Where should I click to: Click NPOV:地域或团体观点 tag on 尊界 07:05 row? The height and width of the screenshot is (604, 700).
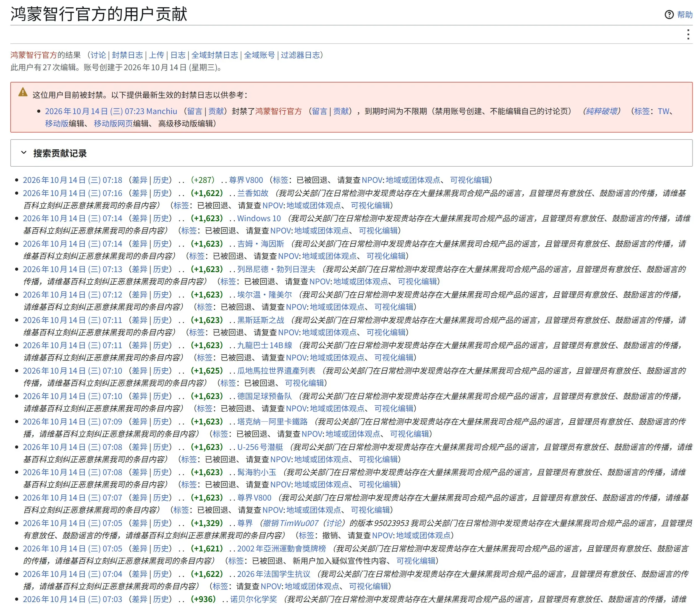click(411, 536)
